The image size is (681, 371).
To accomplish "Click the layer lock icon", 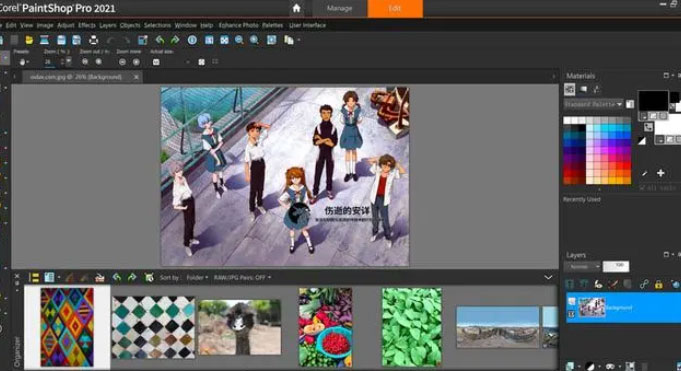I will [x=659, y=285].
